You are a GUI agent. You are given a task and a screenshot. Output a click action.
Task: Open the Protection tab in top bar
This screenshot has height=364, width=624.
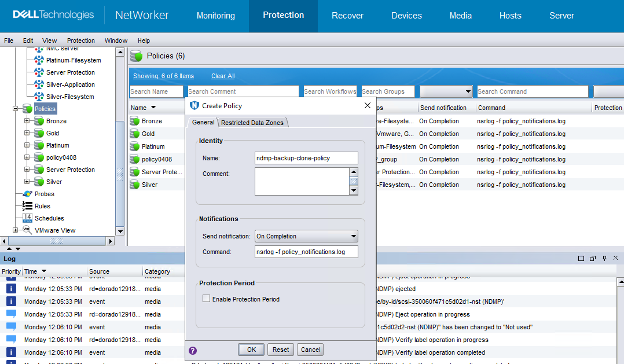284,16
